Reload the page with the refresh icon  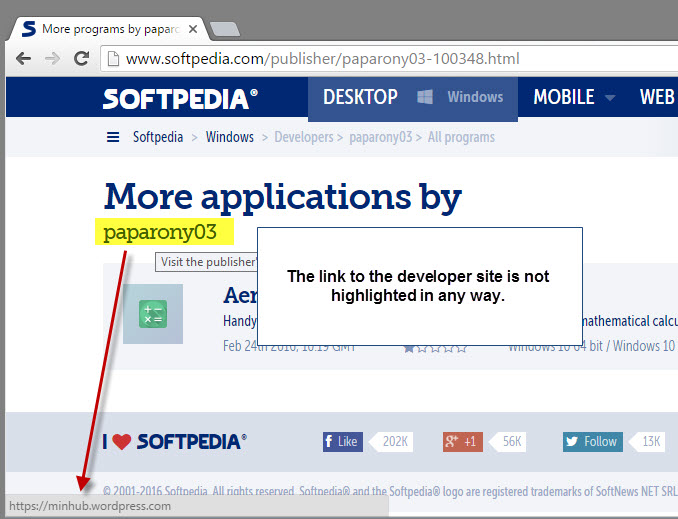coord(81,58)
